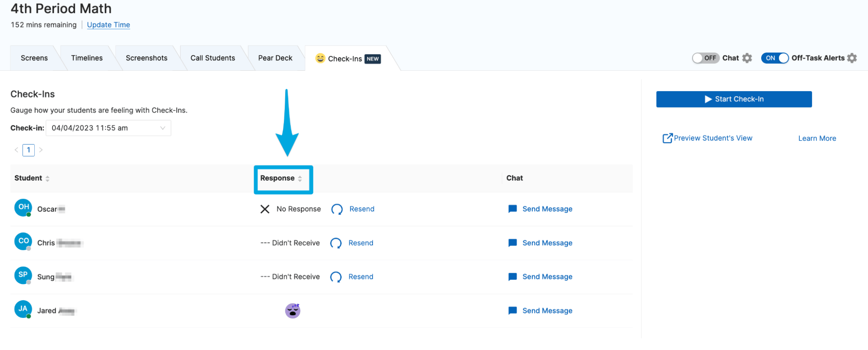Click the resend circular arrow for Sung
The width and height of the screenshot is (868, 350).
click(336, 277)
